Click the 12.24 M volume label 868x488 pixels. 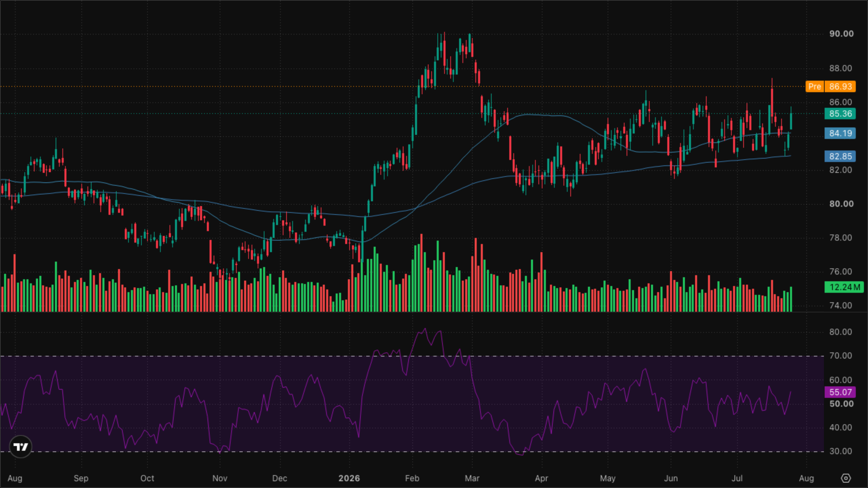844,287
